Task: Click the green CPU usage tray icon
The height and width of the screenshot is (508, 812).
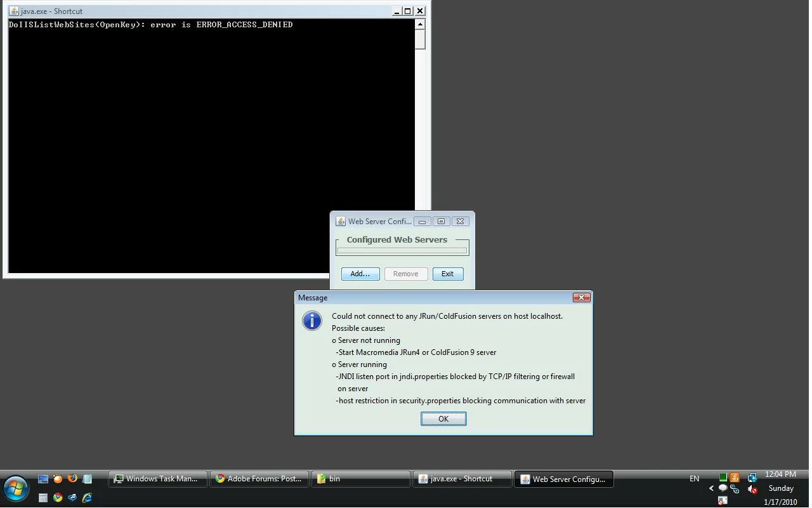Action: coord(723,477)
